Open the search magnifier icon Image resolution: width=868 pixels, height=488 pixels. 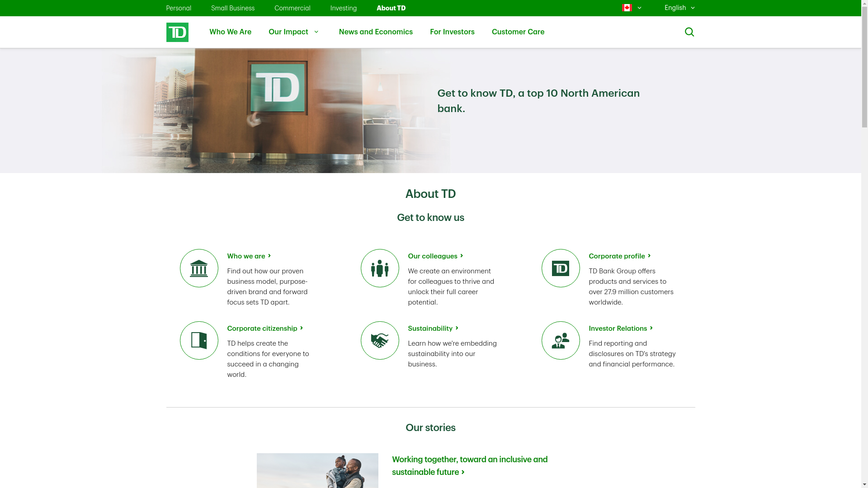tap(689, 32)
